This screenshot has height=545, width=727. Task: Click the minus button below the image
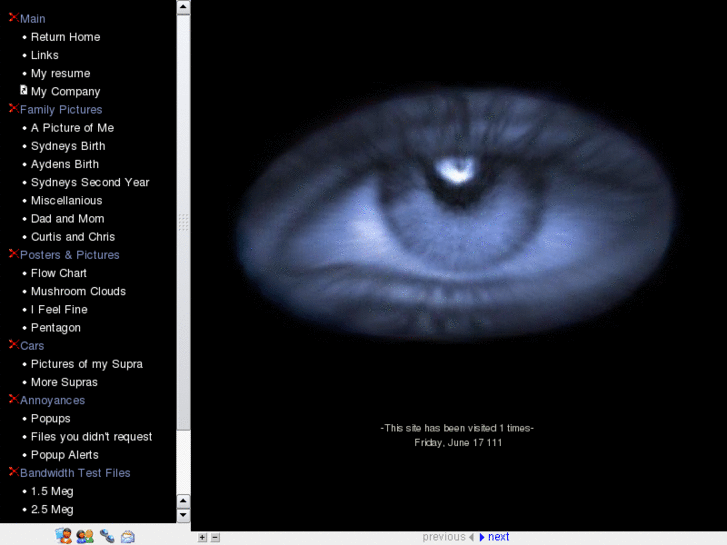click(x=215, y=537)
